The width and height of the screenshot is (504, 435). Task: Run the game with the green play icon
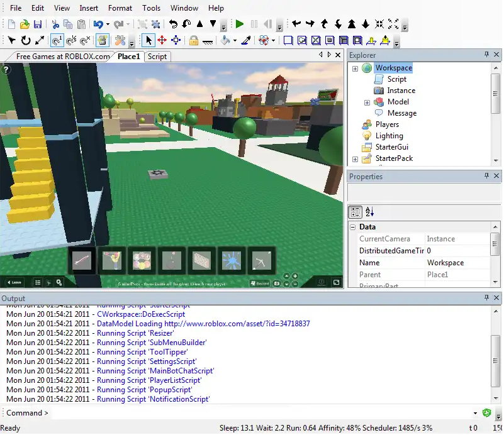coord(239,24)
